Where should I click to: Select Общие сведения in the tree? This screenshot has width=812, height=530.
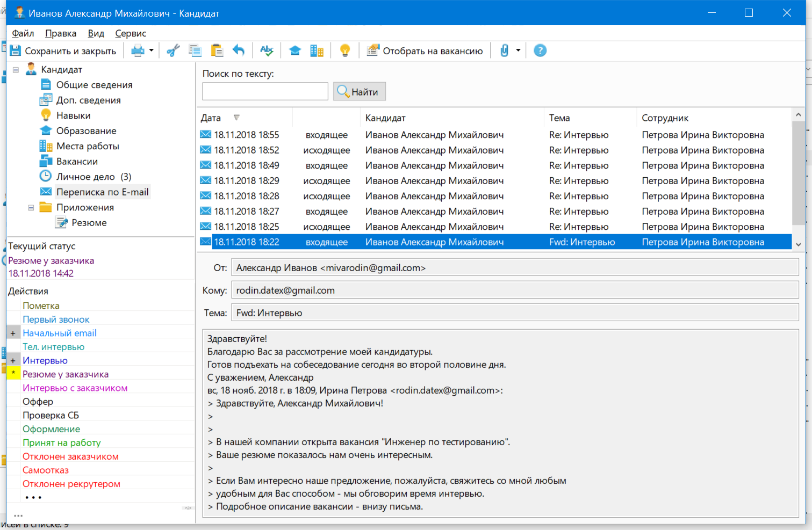coord(94,85)
